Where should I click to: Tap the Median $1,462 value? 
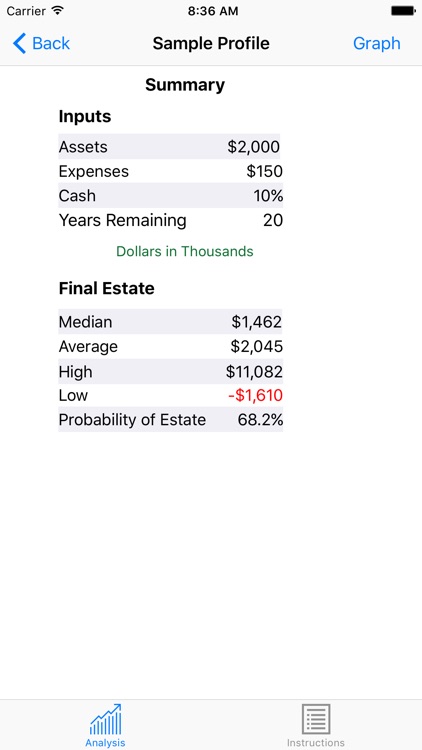tap(256, 322)
